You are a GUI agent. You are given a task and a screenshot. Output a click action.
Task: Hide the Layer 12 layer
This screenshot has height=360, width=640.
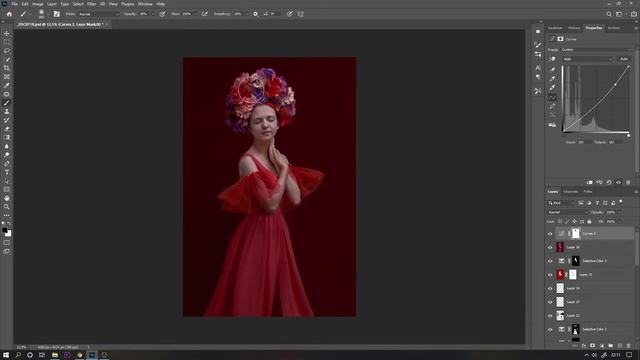[550, 316]
